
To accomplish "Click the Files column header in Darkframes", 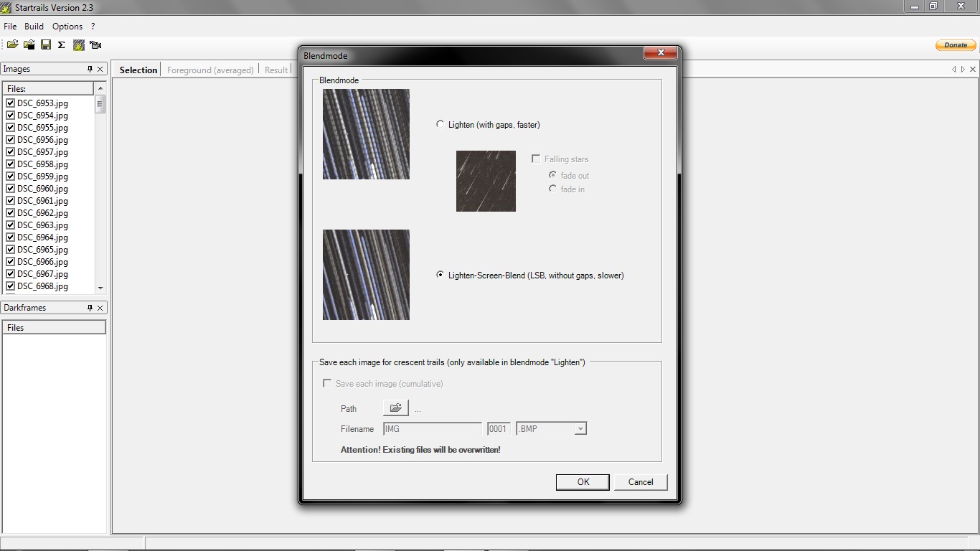I will pyautogui.click(x=55, y=327).
